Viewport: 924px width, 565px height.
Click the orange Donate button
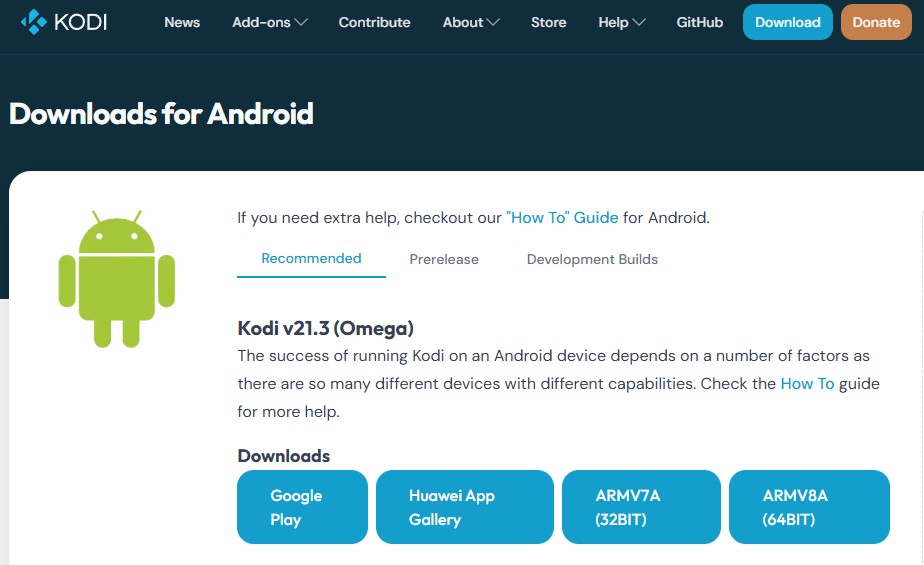coord(876,22)
